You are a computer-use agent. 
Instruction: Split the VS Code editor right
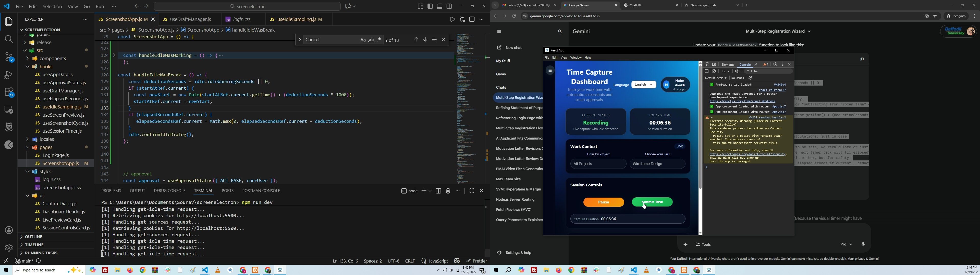[472, 19]
